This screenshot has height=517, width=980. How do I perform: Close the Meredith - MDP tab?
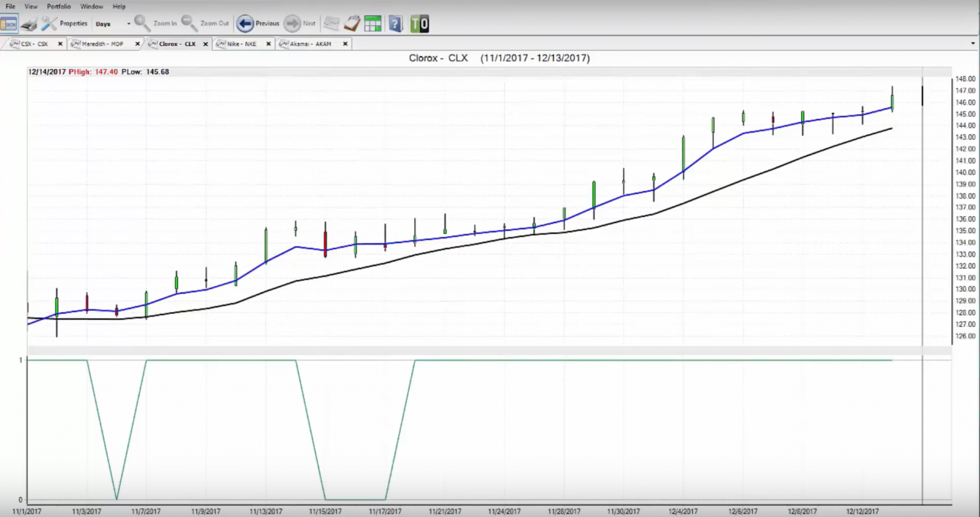coord(138,44)
